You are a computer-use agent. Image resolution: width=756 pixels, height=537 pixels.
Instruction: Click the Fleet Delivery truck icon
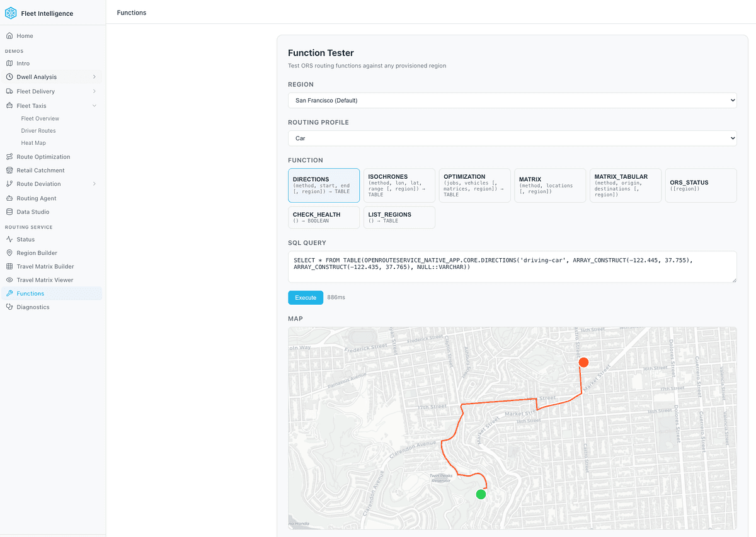[x=9, y=91]
